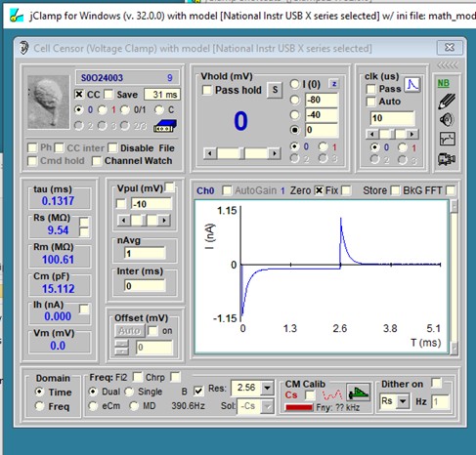Select Freq domain radio button
Screen dimensions: 476x455
click(40, 406)
